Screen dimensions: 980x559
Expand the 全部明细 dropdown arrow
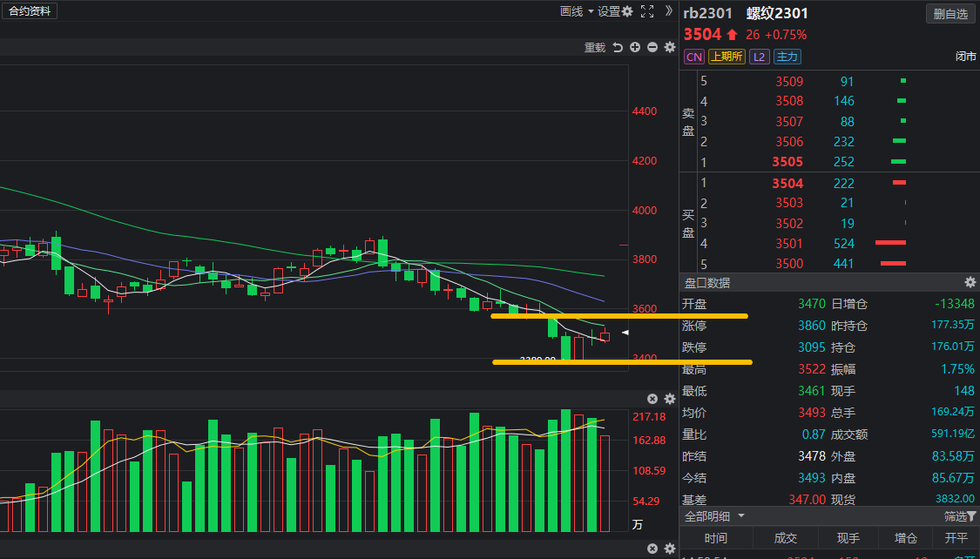pos(741,516)
